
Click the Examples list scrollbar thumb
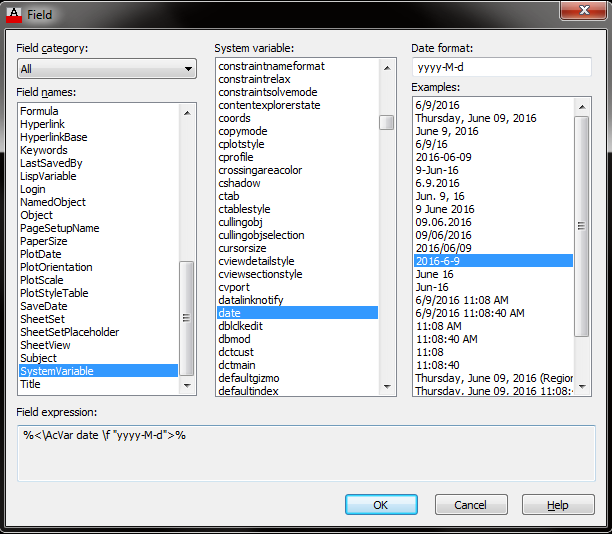pos(582,226)
